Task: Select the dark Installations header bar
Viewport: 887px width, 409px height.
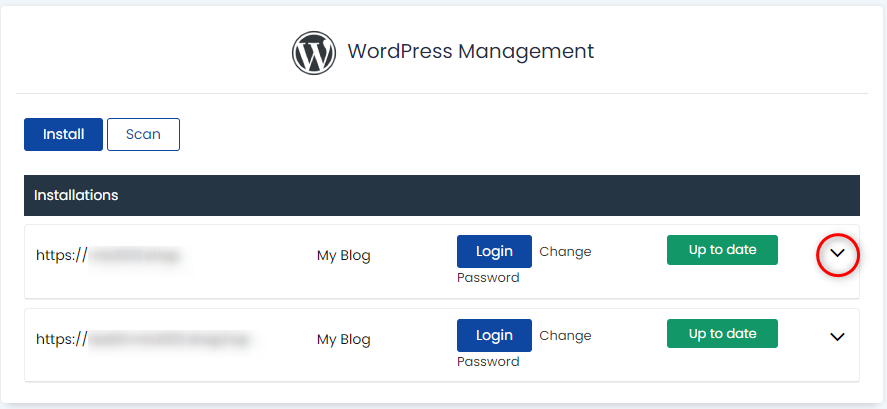Action: 442,195
